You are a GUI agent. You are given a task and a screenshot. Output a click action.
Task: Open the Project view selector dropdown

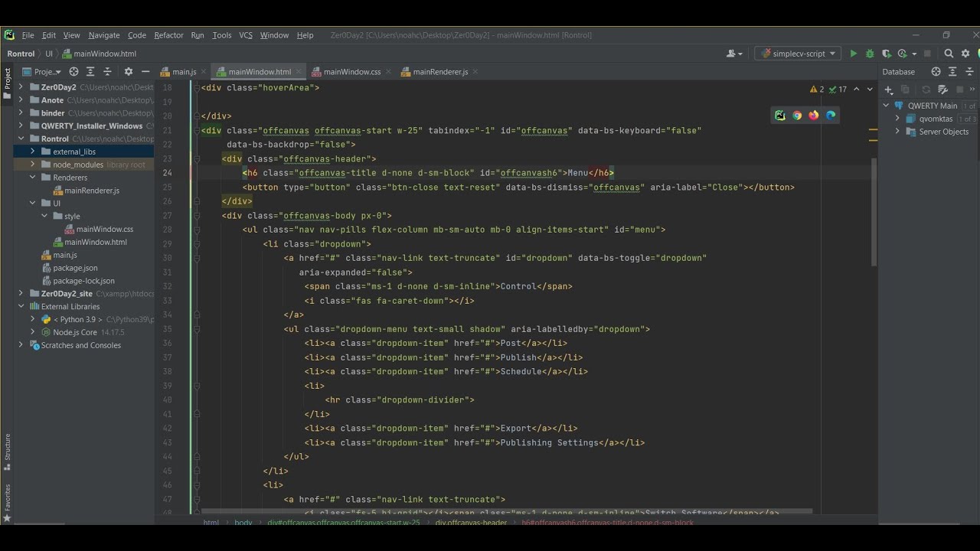pyautogui.click(x=41, y=71)
